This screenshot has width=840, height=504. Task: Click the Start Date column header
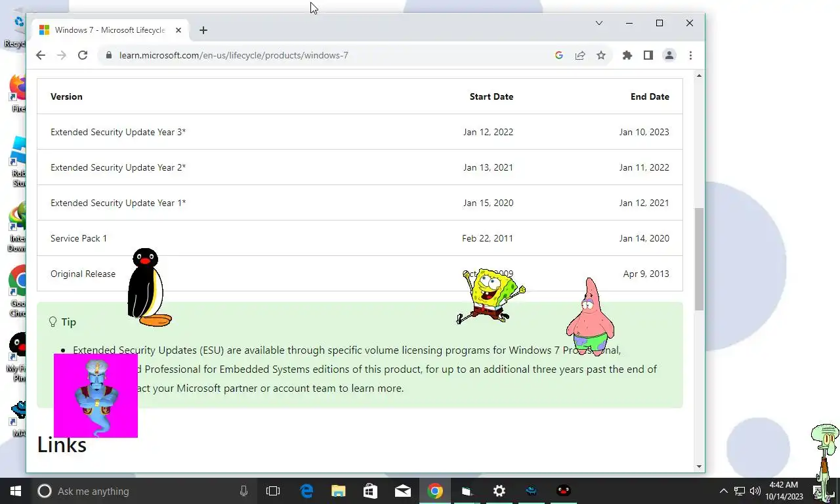pos(492,96)
